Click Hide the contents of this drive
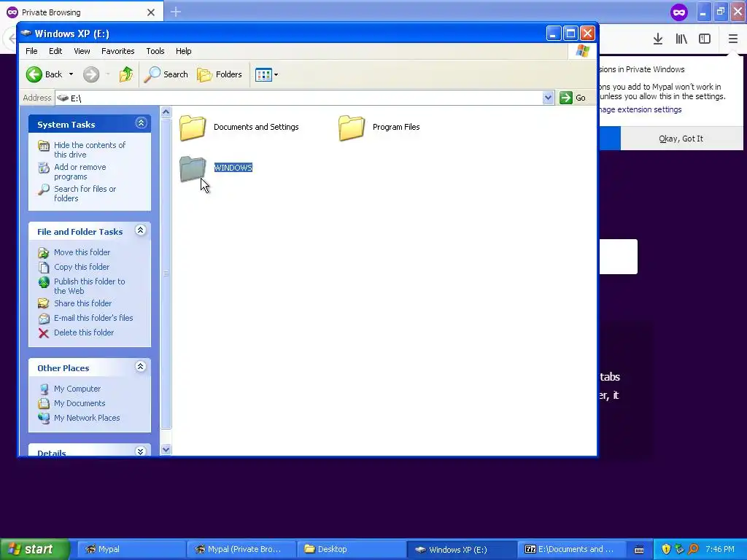The height and width of the screenshot is (560, 747). point(90,149)
